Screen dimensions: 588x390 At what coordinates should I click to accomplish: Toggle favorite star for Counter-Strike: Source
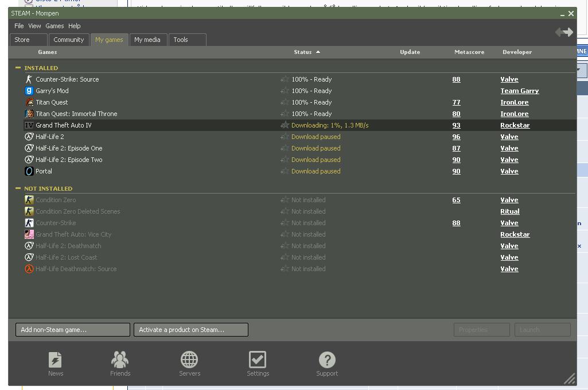coord(285,79)
